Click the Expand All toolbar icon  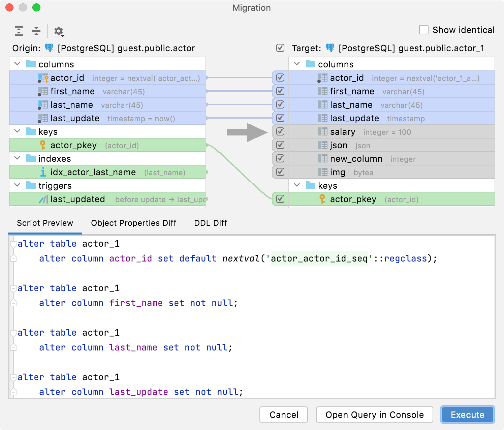pyautogui.click(x=19, y=31)
